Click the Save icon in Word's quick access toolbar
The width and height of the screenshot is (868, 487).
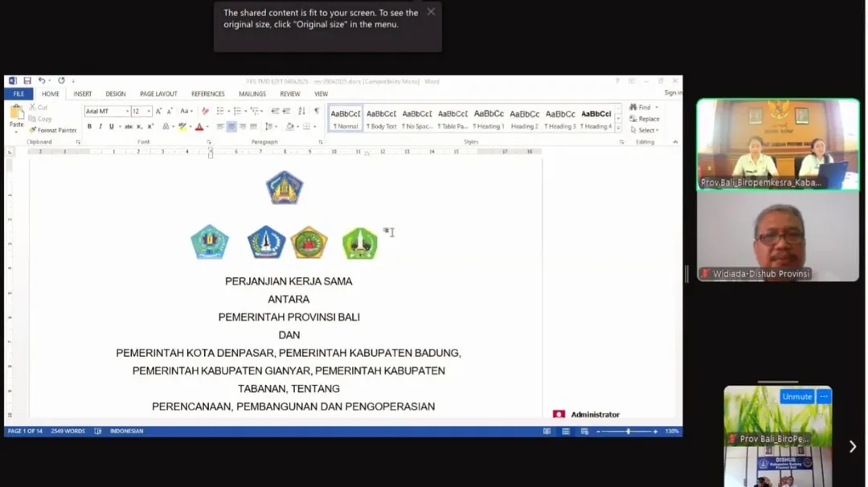click(x=27, y=81)
